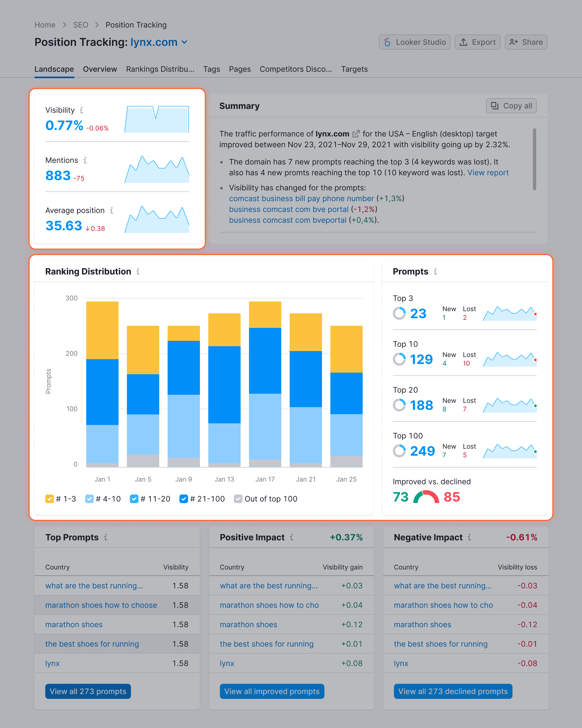Viewport: 582px width, 728px height.
Task: Click the Jan 9 bar's light blue segment
Action: (183, 426)
